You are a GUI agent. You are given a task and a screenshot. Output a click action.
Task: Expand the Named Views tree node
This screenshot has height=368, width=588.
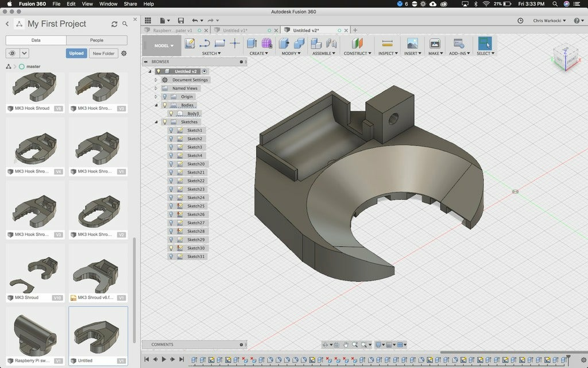coord(156,89)
